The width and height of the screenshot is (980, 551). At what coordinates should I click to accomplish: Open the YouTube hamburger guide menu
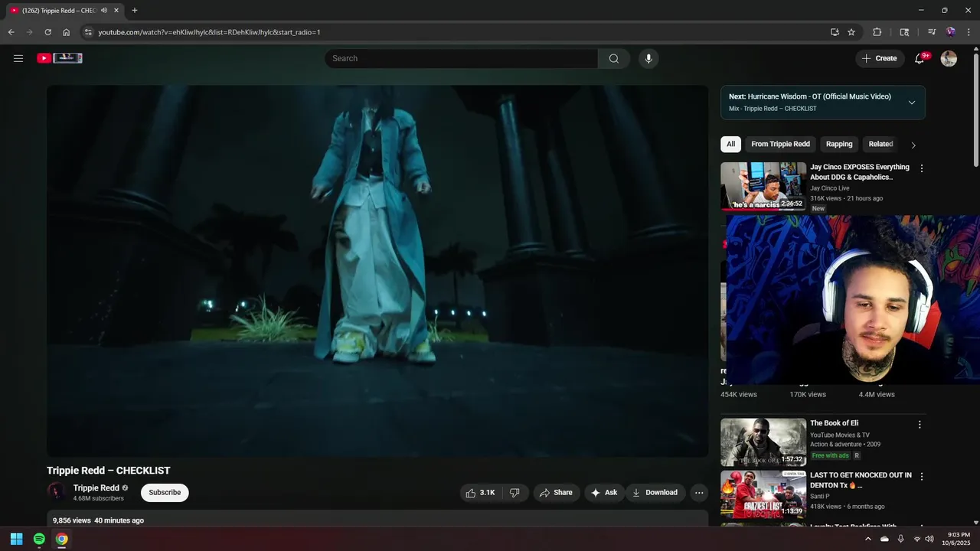18,58
